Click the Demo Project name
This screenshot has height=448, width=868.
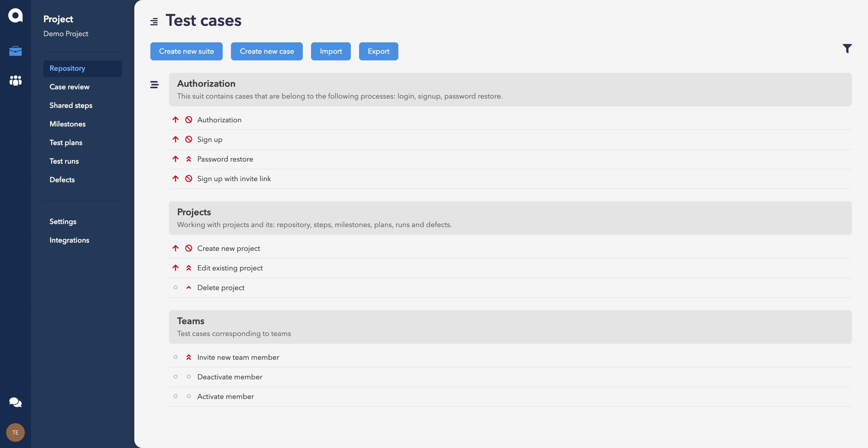(66, 34)
